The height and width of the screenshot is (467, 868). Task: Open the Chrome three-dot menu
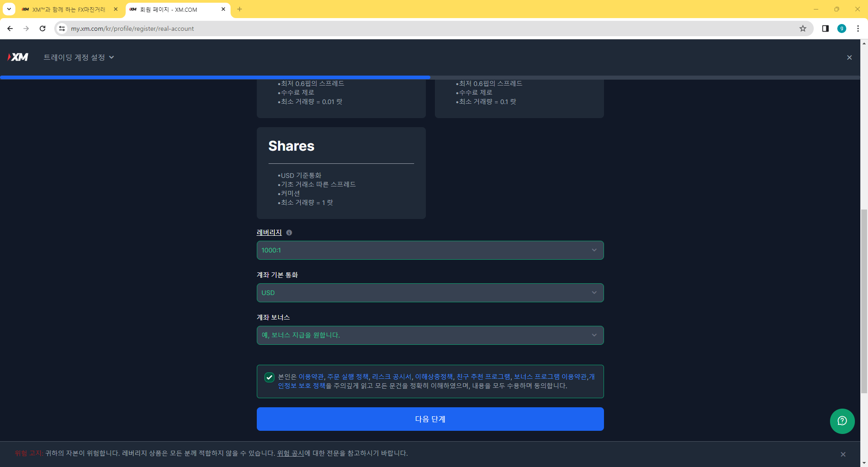point(858,28)
